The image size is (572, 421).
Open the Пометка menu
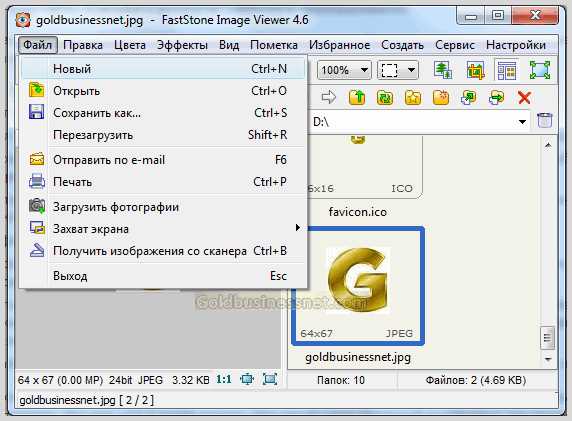(274, 45)
